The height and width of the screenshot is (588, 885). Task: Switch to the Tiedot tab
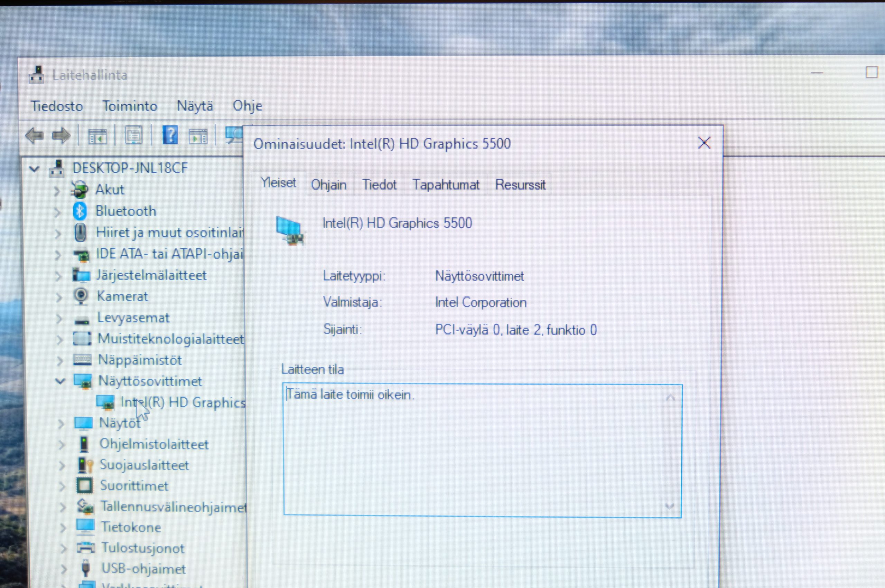tap(379, 185)
